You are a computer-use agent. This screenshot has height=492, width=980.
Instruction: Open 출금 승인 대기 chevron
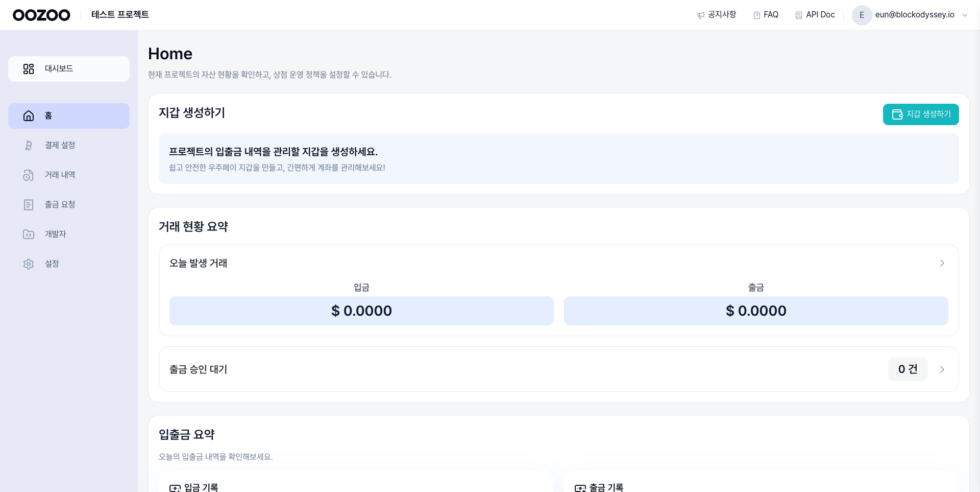942,369
